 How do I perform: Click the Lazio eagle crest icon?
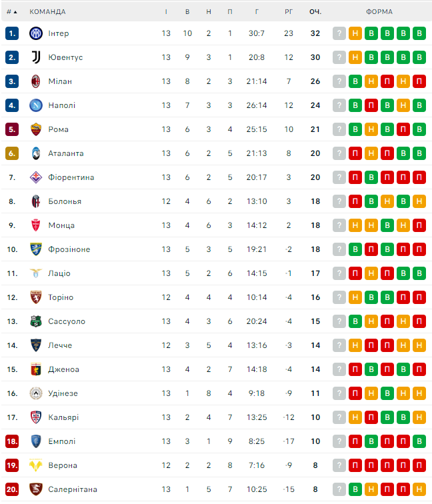click(36, 273)
